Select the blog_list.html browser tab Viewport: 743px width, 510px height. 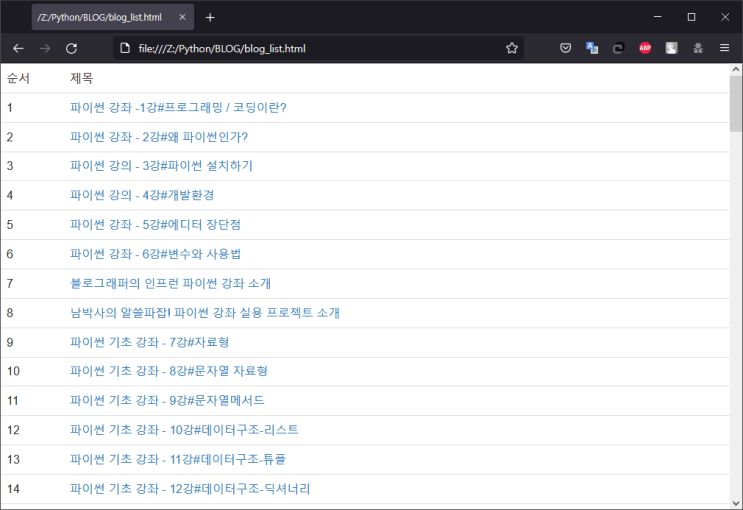pyautogui.click(x=98, y=17)
